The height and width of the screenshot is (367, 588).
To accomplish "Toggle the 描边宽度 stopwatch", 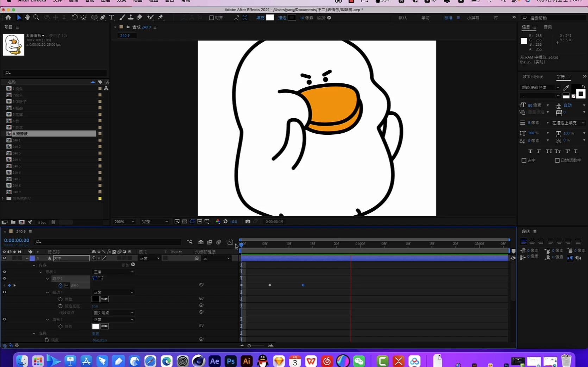I will (60, 306).
